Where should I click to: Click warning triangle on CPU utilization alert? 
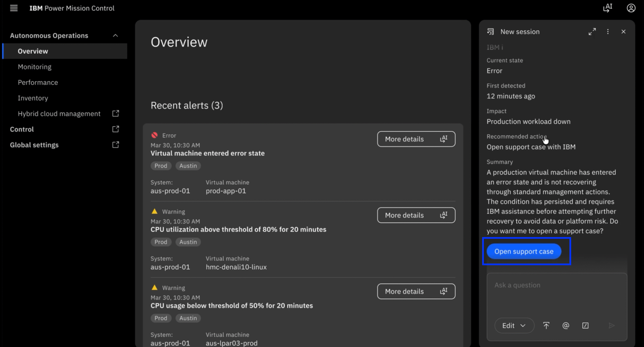[154, 211]
